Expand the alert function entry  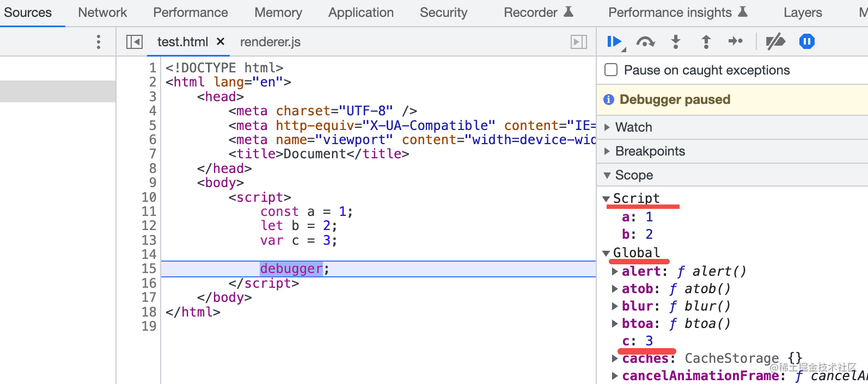click(x=615, y=271)
